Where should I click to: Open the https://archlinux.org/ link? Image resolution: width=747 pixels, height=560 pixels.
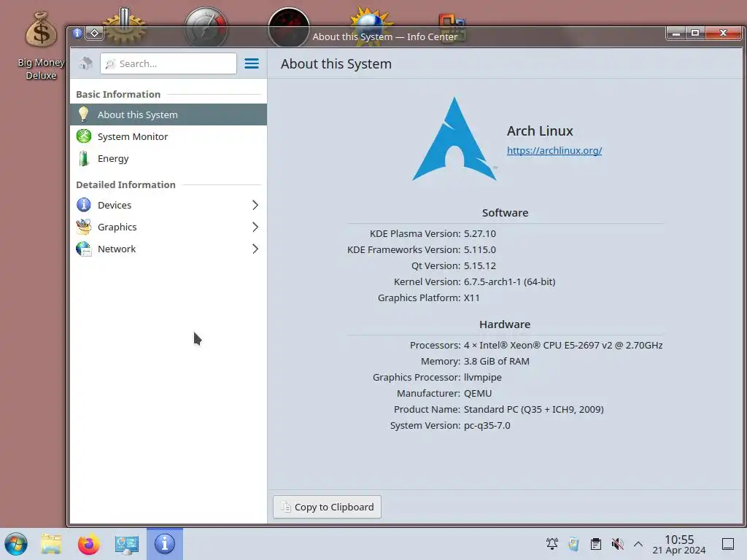tap(554, 150)
